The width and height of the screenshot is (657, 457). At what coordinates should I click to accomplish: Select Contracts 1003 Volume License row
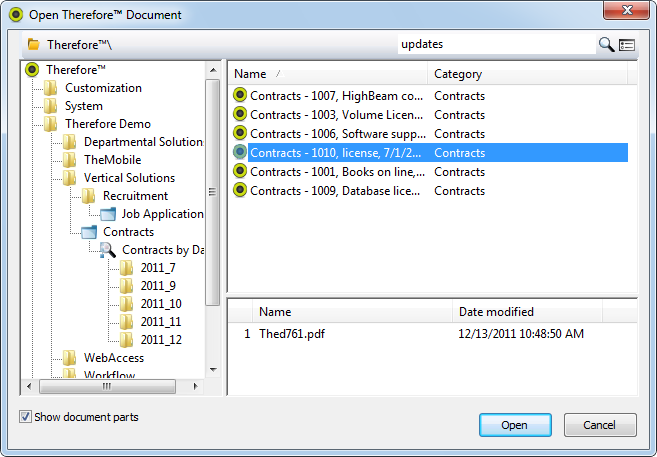(x=336, y=115)
